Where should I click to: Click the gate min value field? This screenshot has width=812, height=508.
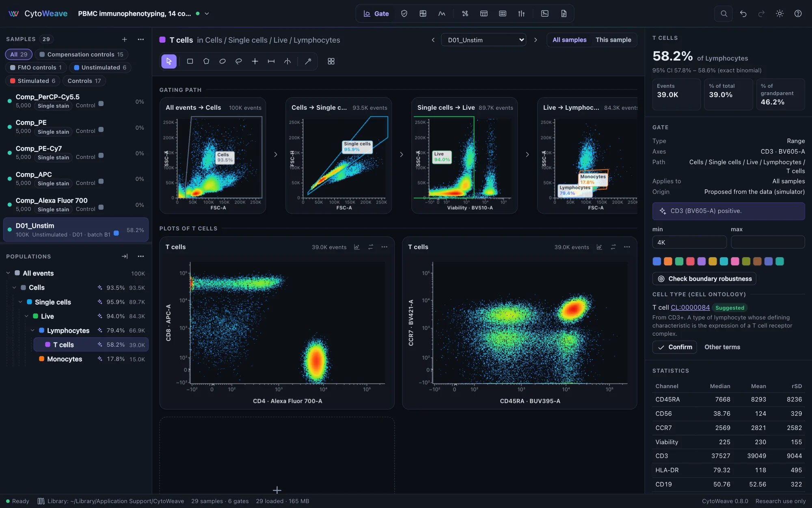pyautogui.click(x=689, y=242)
